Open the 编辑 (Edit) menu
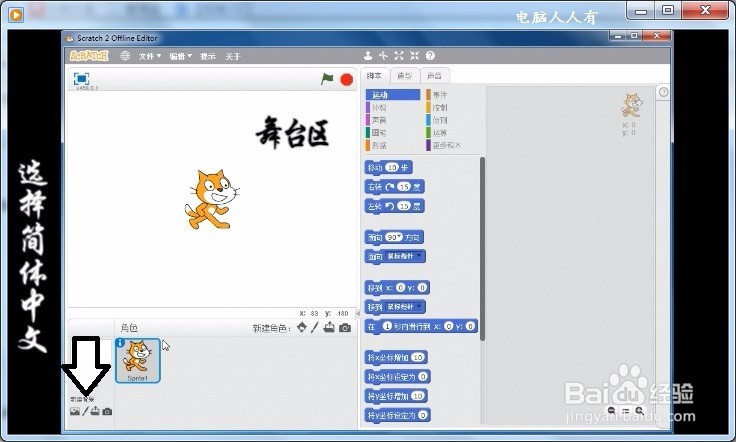 (181, 56)
